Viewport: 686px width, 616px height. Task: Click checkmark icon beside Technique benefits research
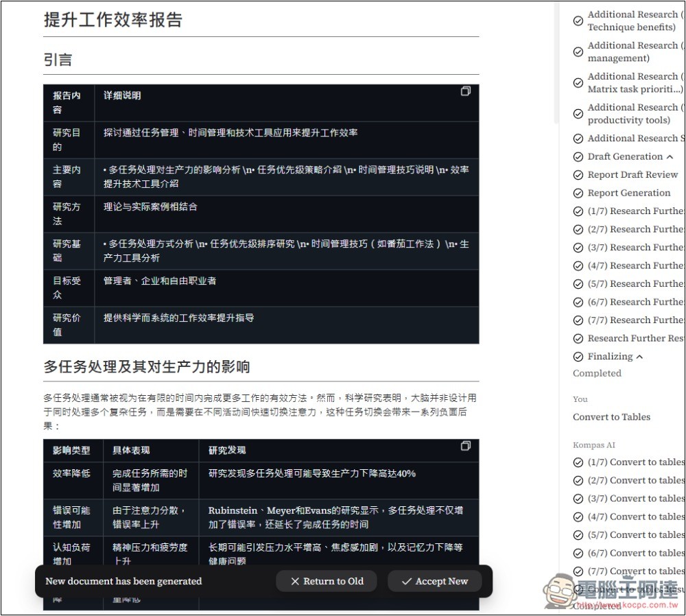(x=578, y=21)
